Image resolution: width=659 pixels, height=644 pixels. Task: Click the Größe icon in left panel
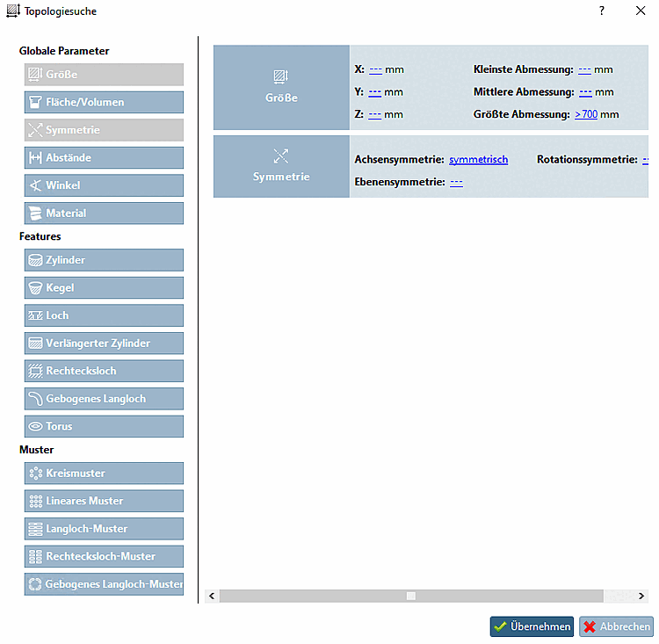tap(35, 75)
